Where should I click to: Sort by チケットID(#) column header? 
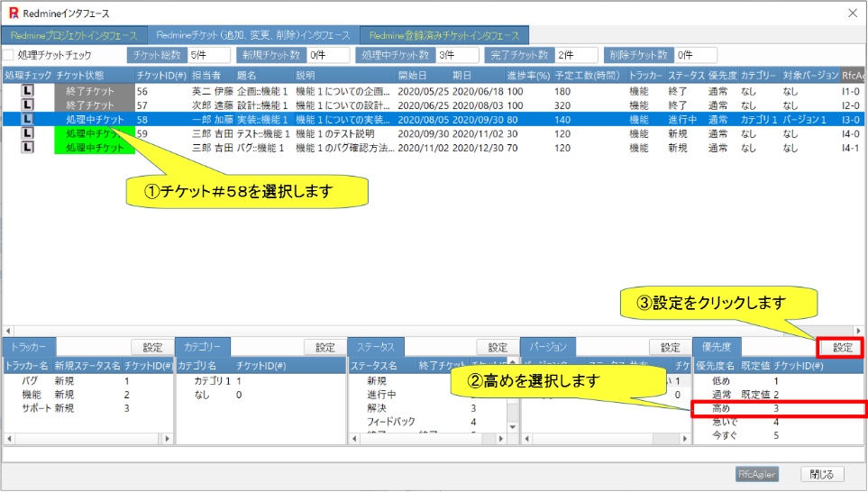[161, 76]
